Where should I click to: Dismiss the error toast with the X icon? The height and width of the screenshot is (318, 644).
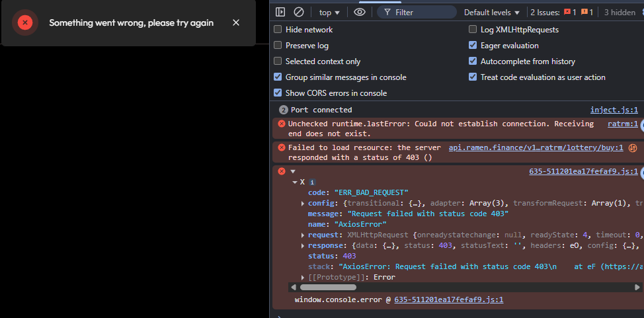(x=236, y=22)
